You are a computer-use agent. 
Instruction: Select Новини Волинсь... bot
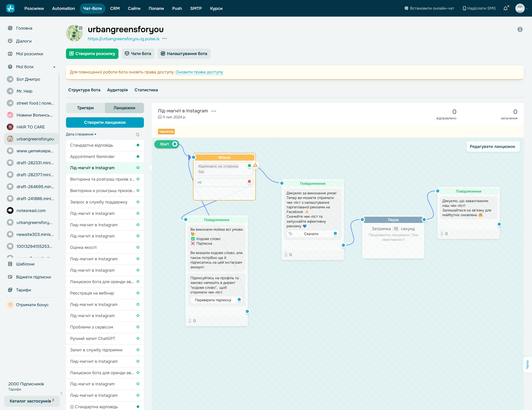tap(31, 115)
